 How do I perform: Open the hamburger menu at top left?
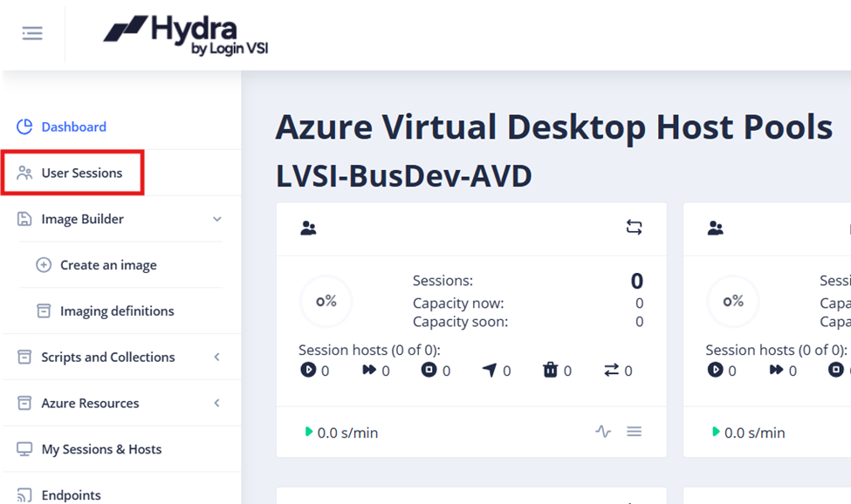click(x=32, y=33)
